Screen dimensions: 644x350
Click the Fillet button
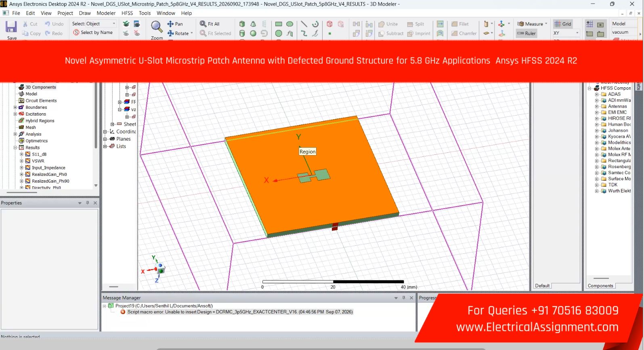coord(460,24)
